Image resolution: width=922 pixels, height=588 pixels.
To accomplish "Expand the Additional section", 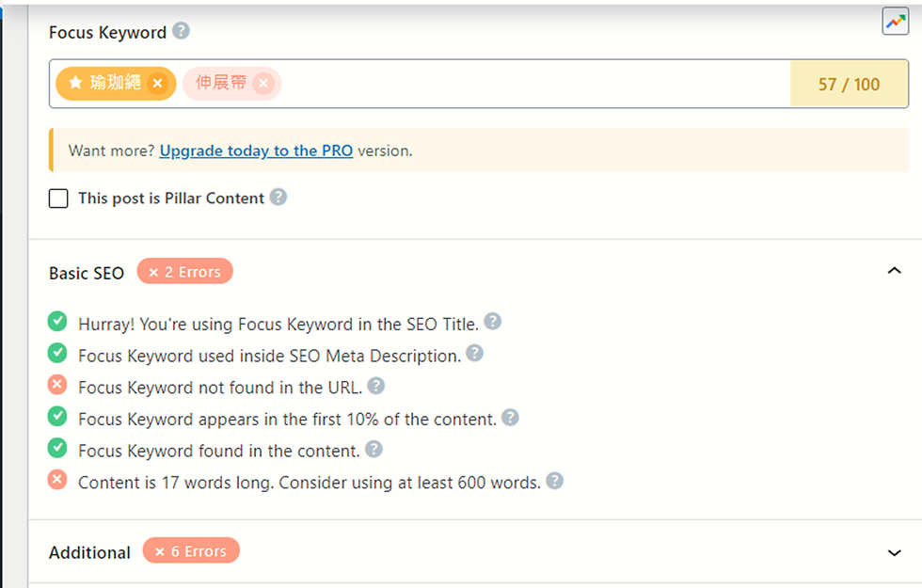I will tap(895, 553).
